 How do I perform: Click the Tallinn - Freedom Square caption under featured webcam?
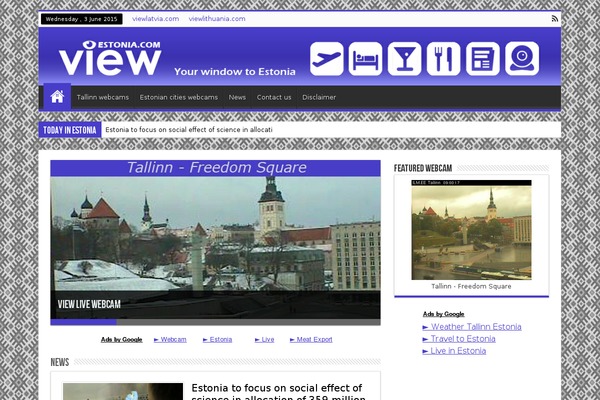click(x=471, y=286)
